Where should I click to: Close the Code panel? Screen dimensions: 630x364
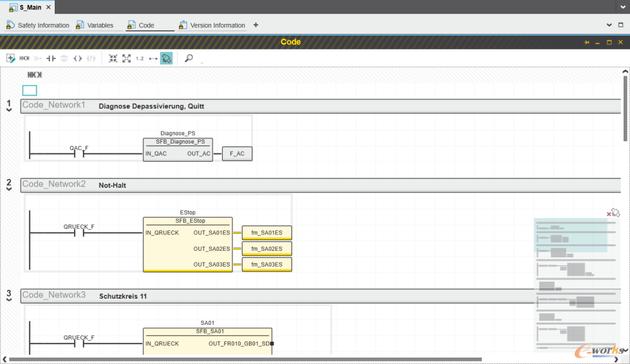(x=620, y=42)
